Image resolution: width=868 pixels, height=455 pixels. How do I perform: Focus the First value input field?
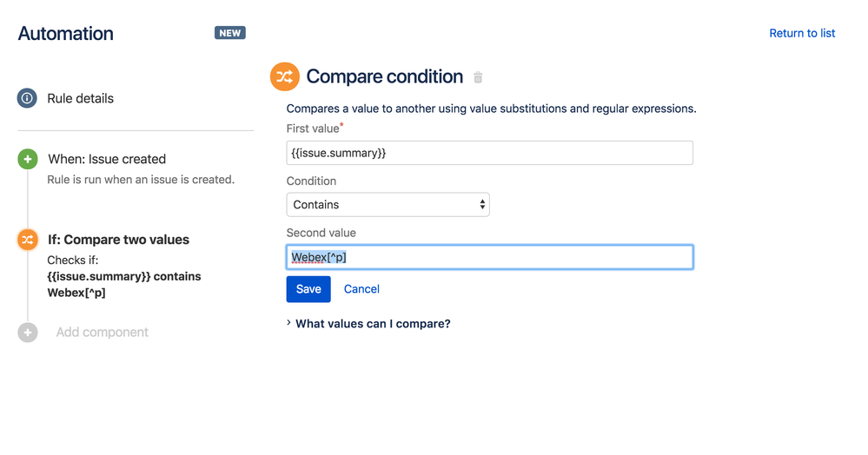(489, 153)
